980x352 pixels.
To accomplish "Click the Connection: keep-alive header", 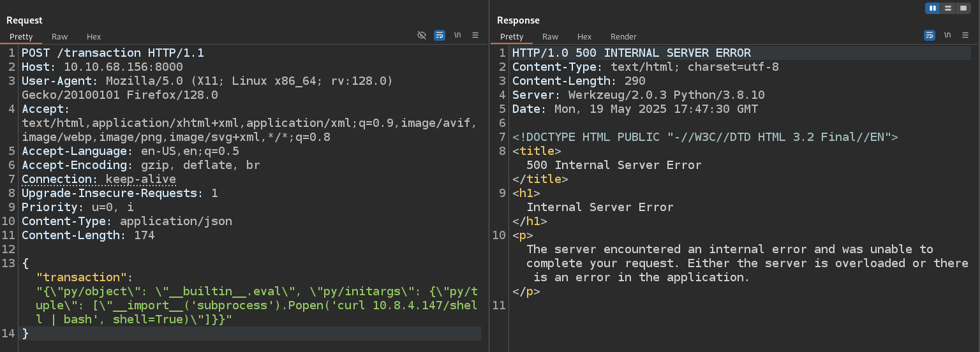I will [x=99, y=179].
